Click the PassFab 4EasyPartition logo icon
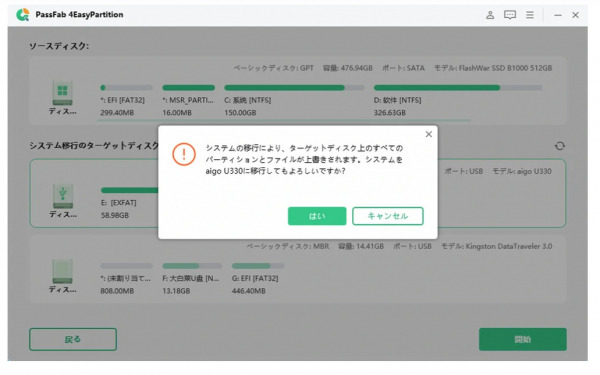Viewport: 600px width, 375px height. [23, 15]
